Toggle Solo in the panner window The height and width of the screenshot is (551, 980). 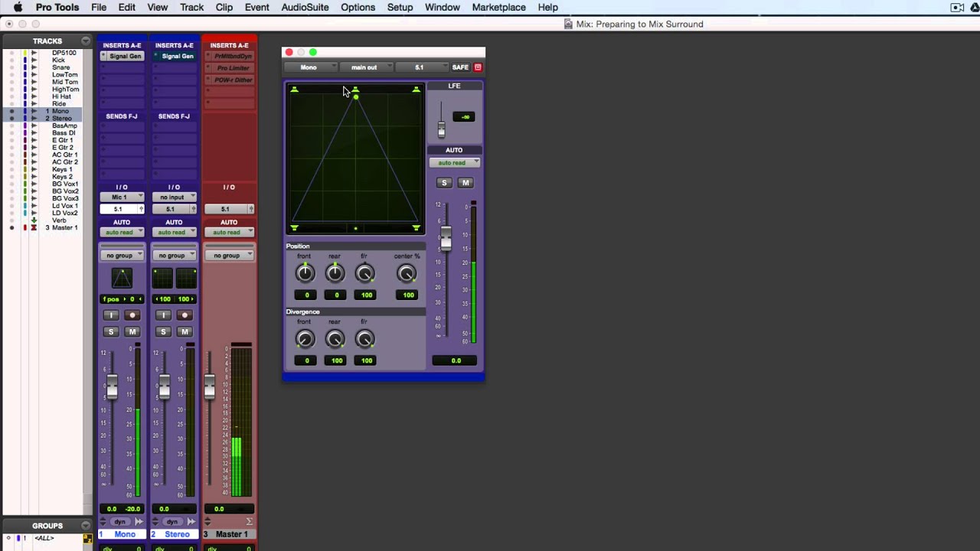(444, 183)
